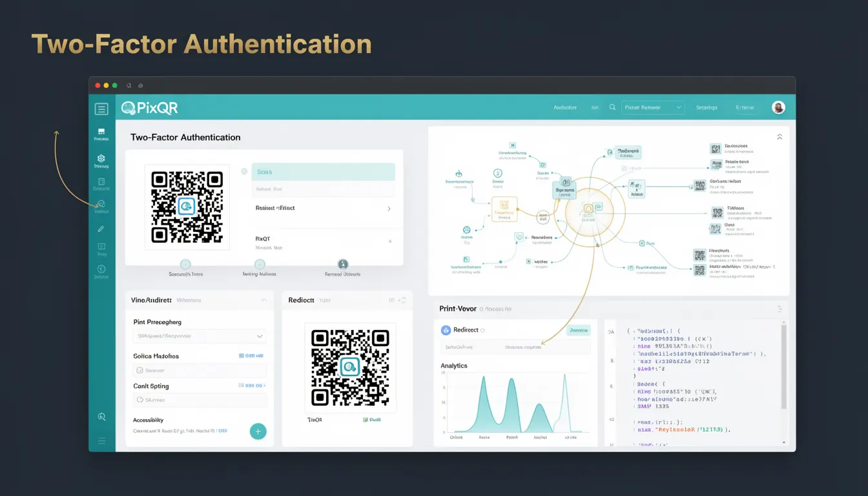The height and width of the screenshot is (496, 868).
Task: Open Settings in the header bar
Action: [707, 108]
